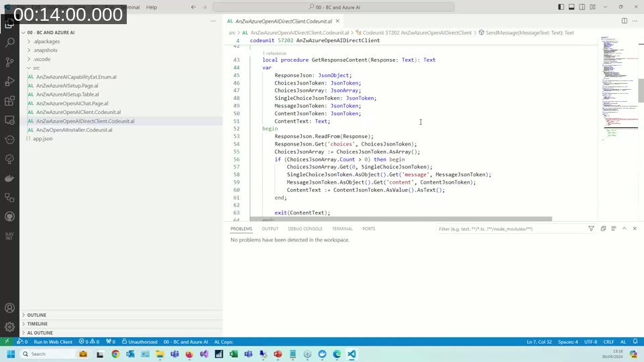Screen dimensions: 644x362
Task: Toggle bottom panel layout icon
Action: [572, 7]
